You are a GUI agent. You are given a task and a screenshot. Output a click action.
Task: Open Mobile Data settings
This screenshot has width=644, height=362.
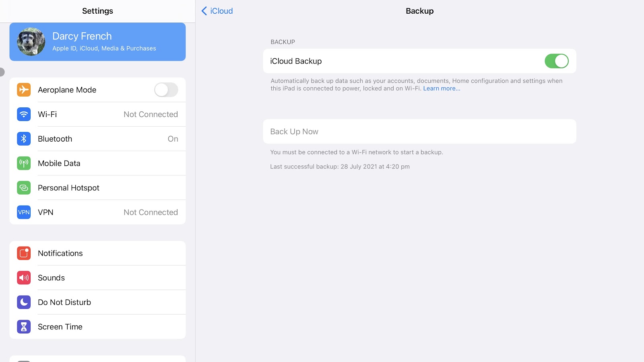97,163
